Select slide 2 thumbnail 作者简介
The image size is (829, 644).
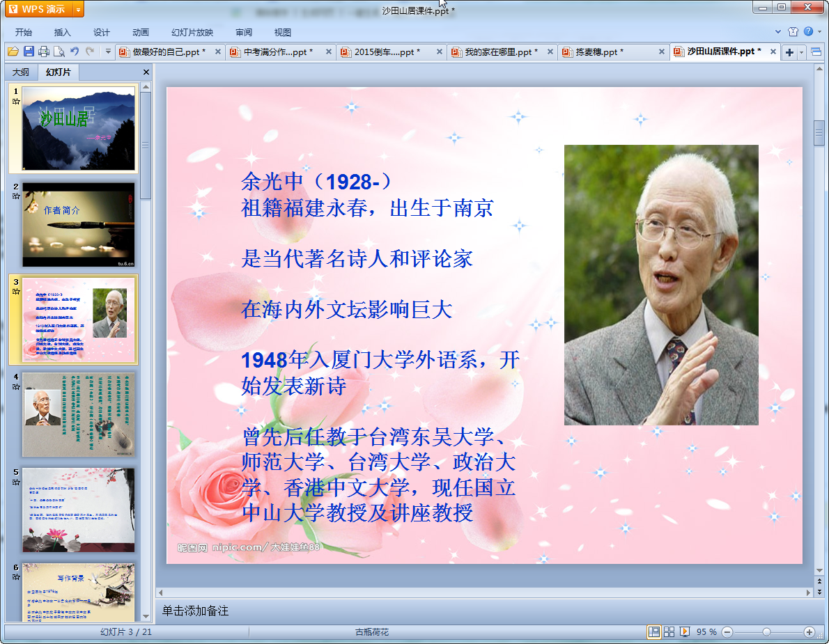(x=78, y=224)
